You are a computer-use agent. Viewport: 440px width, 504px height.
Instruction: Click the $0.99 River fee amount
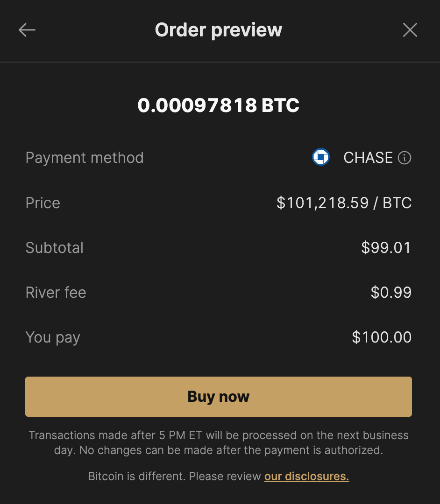point(391,293)
